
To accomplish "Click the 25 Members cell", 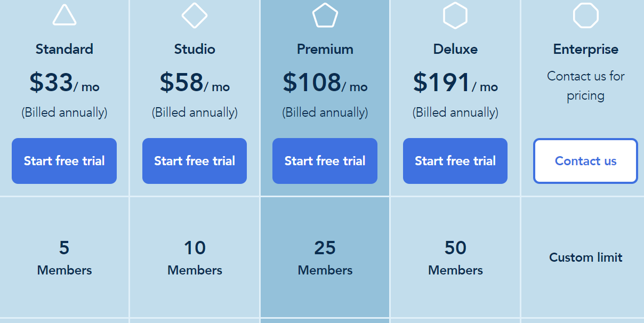I will point(325,257).
